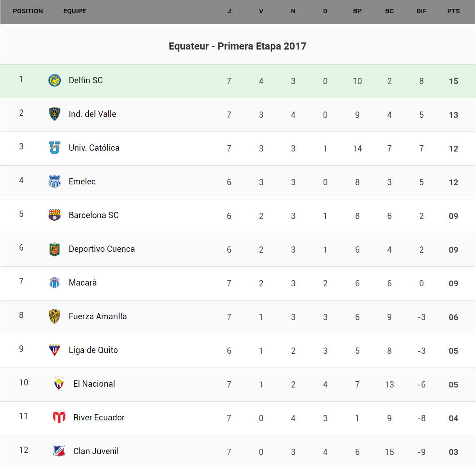476x467 pixels.
Task: Click the El Nacional crest icon
Action: 59,384
